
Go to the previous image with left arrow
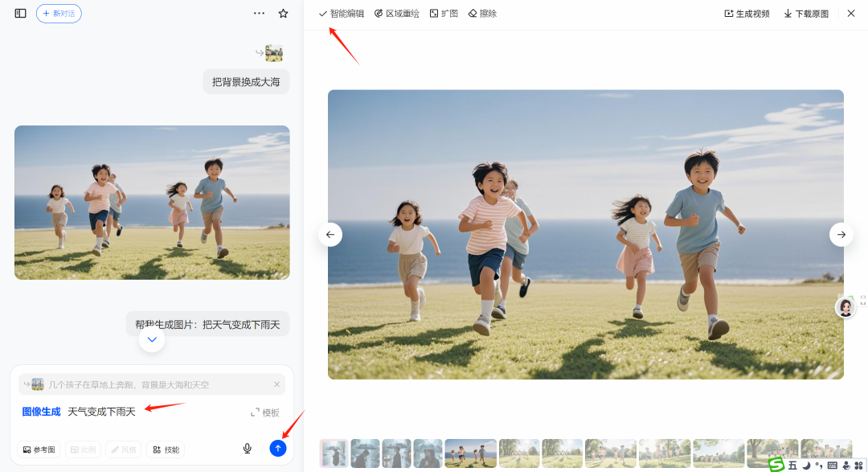pos(330,234)
